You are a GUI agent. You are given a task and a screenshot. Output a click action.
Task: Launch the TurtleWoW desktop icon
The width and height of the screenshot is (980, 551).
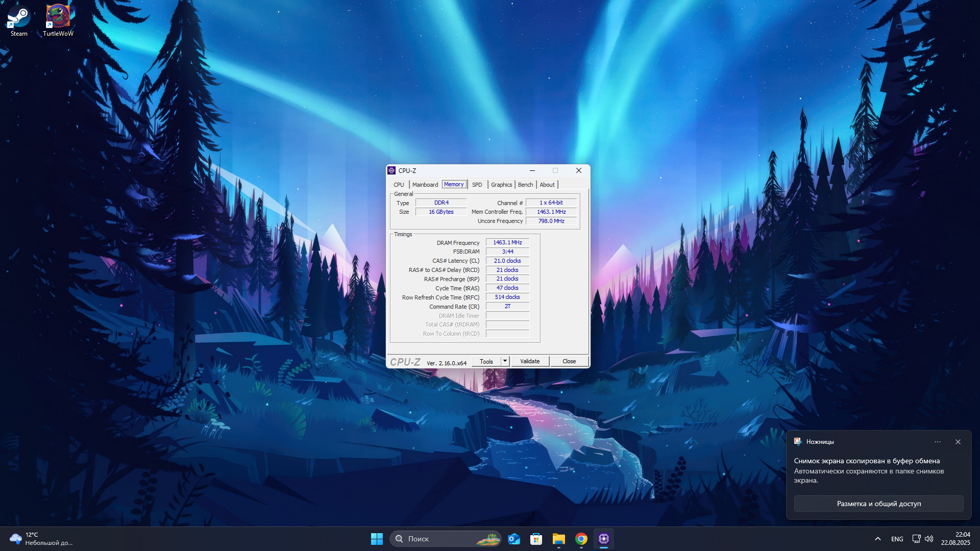click(x=58, y=20)
